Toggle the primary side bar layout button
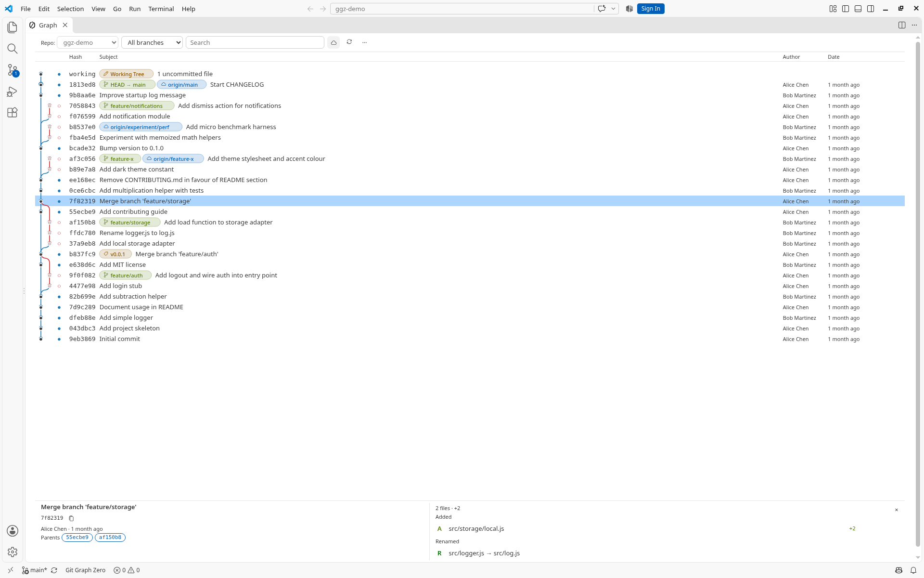The width and height of the screenshot is (924, 578). (846, 9)
